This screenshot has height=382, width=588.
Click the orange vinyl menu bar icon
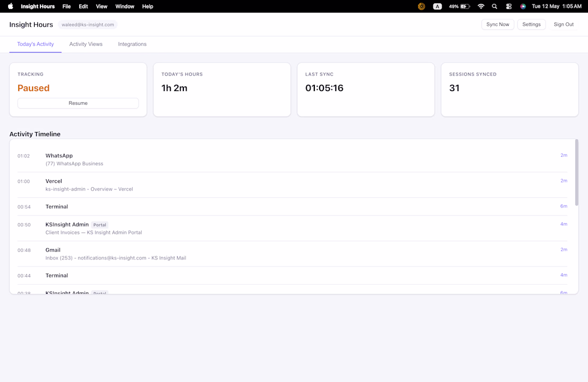point(422,6)
